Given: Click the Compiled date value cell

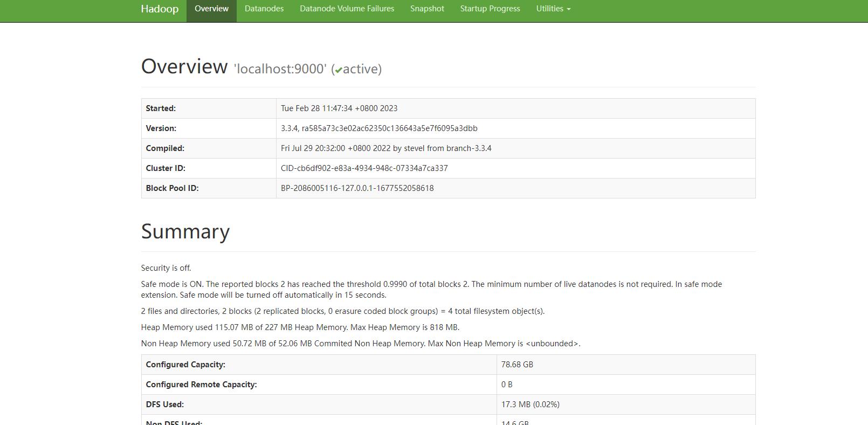Looking at the screenshot, I should [x=386, y=148].
